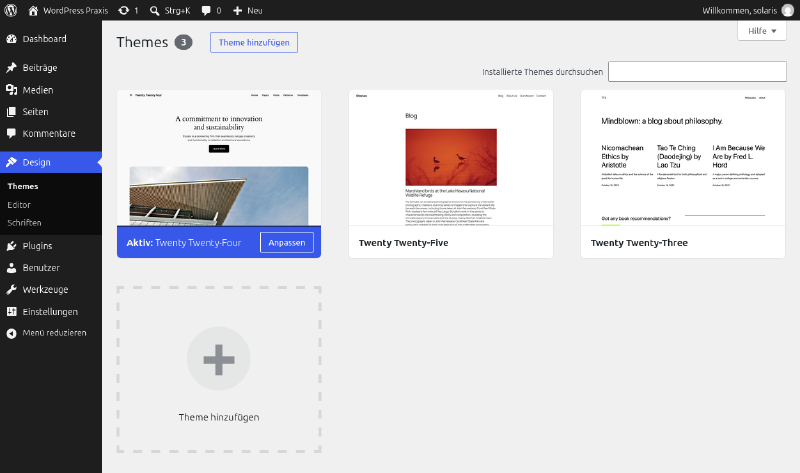
Task: Click the Benutzer person icon
Action: click(x=11, y=268)
